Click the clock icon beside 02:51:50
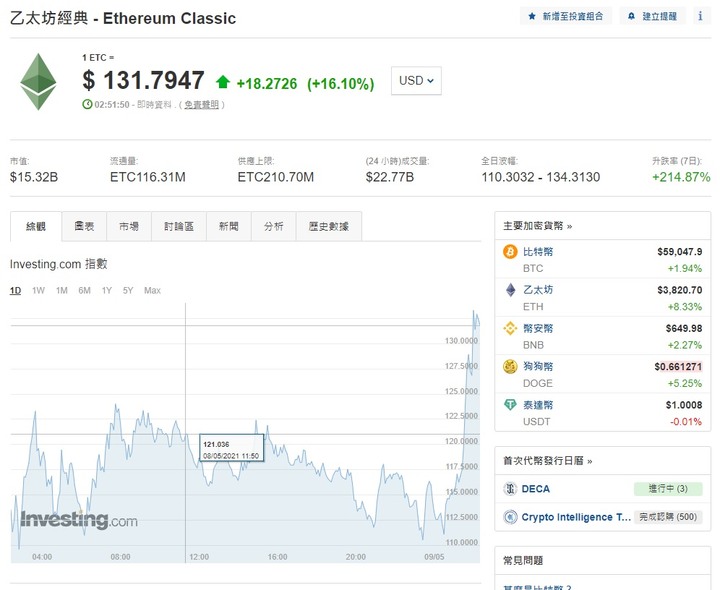This screenshot has width=720, height=590. [x=87, y=104]
